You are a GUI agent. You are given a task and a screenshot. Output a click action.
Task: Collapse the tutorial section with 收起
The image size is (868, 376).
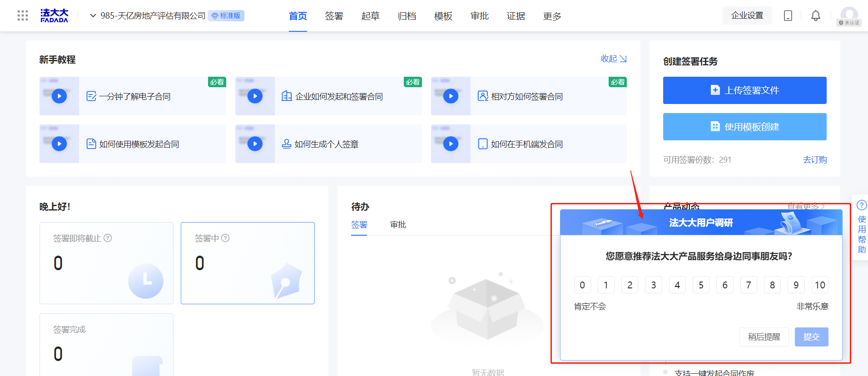[x=614, y=59]
